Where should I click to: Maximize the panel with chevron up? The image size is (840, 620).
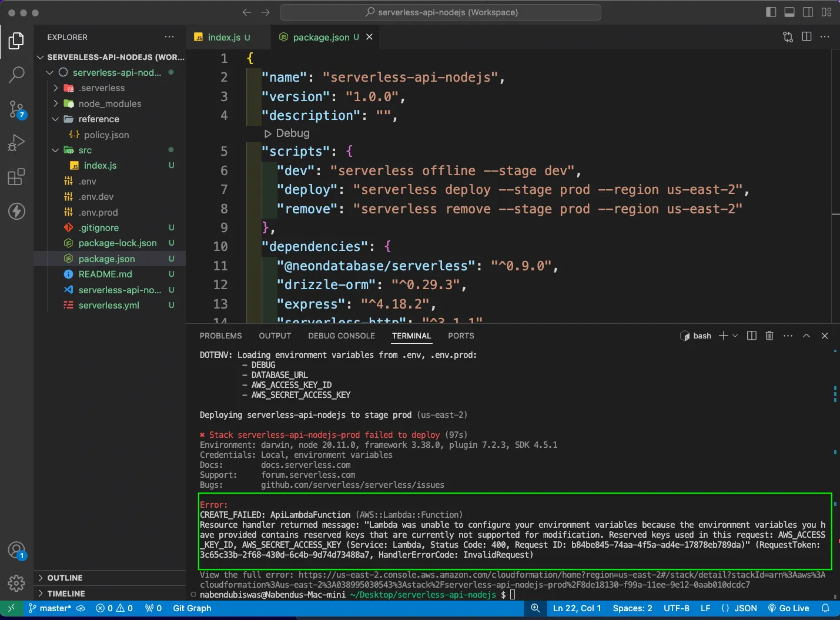coord(806,336)
